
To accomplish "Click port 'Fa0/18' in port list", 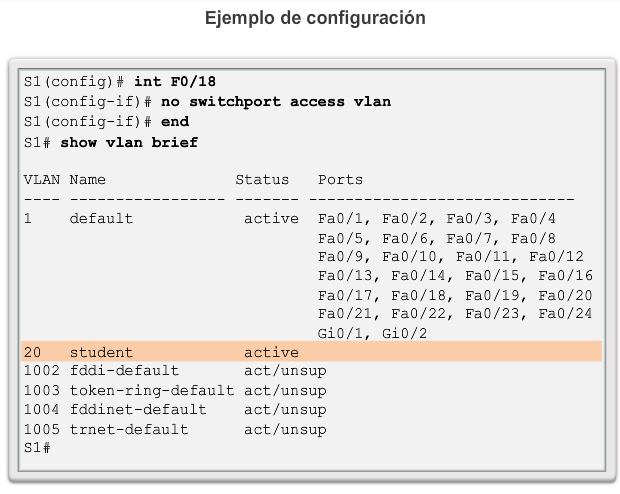I will pyautogui.click(x=419, y=295).
